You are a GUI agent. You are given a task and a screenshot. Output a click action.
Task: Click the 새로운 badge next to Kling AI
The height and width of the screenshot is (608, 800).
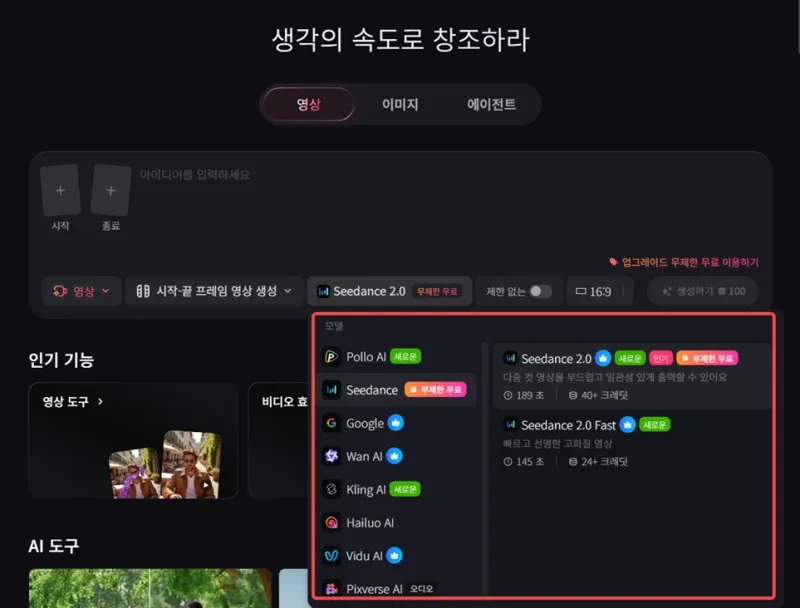(405, 489)
